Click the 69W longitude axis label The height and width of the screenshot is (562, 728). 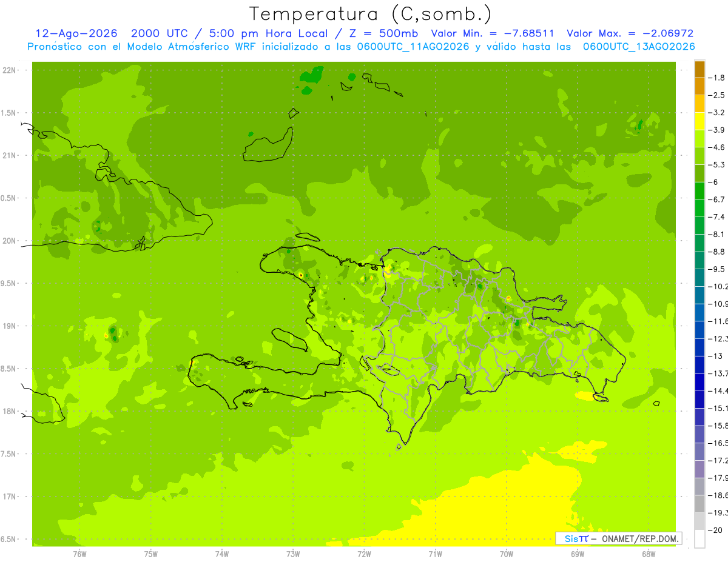coord(577,554)
